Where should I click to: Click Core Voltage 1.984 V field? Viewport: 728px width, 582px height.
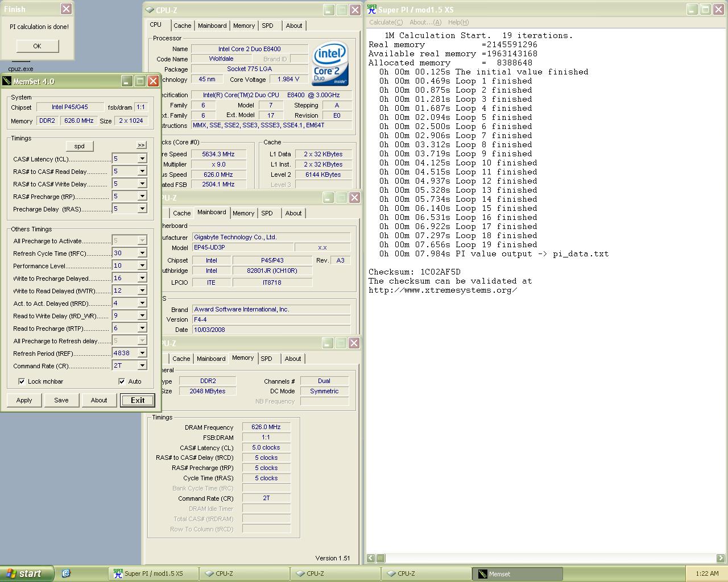pyautogui.click(x=288, y=79)
